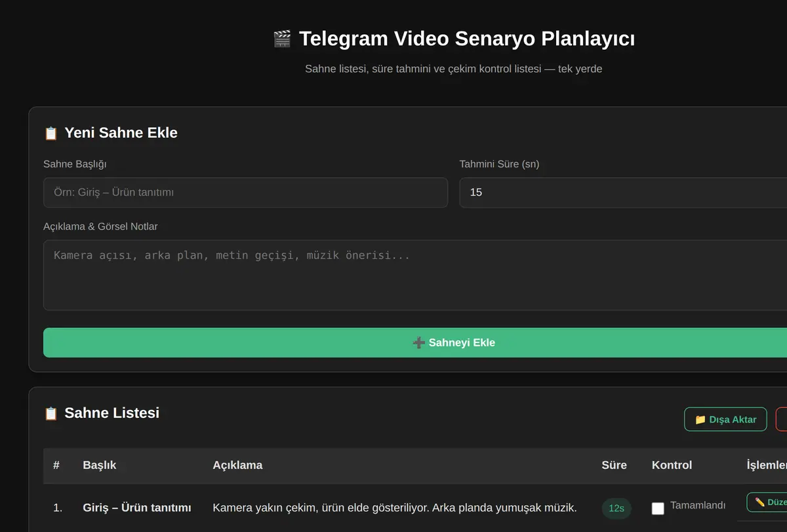Screen dimensions: 787x532
Task: Click the Açıklama & Görsel Notlar textarea
Action: pos(415,275)
